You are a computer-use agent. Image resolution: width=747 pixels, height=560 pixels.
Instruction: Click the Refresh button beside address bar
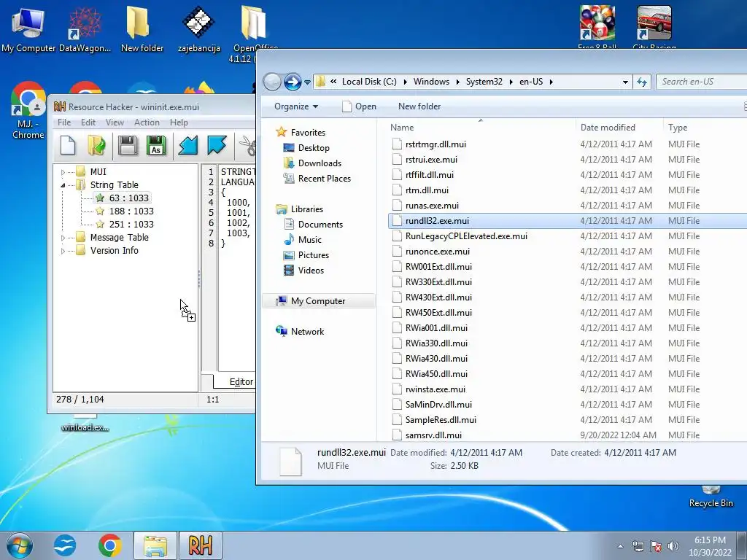point(642,82)
